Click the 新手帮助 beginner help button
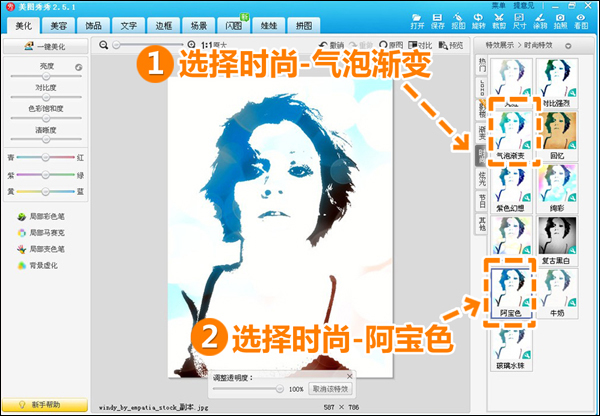The height and width of the screenshot is (416, 600). click(45, 403)
